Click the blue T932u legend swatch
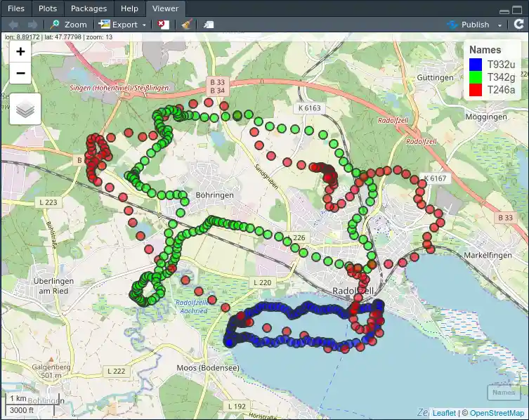This screenshot has width=529, height=420. pyautogui.click(x=475, y=65)
